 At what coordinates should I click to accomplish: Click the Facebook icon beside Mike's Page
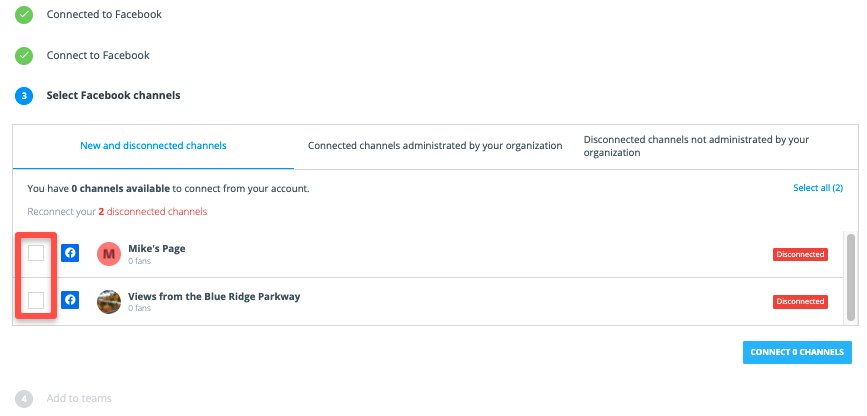(70, 253)
